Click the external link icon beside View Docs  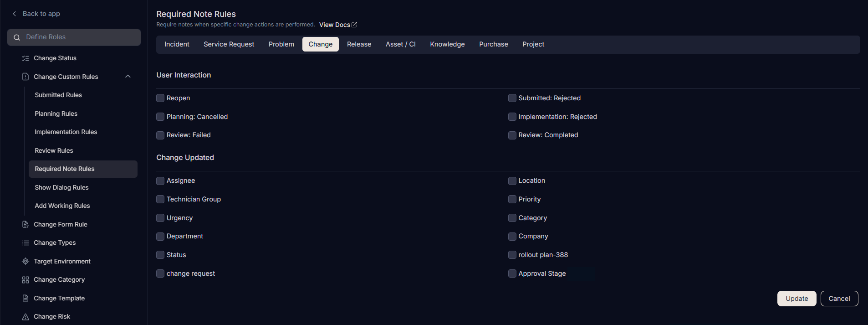tap(354, 25)
